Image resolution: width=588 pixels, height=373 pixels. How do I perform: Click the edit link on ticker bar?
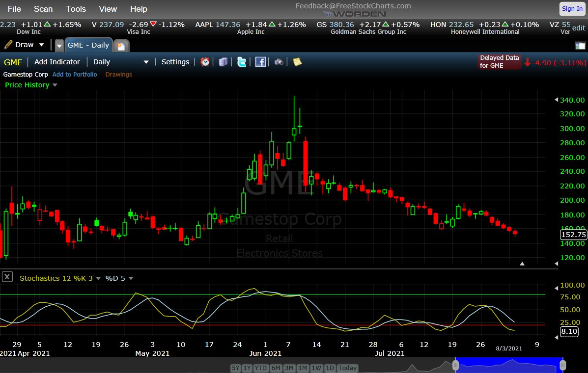click(579, 27)
